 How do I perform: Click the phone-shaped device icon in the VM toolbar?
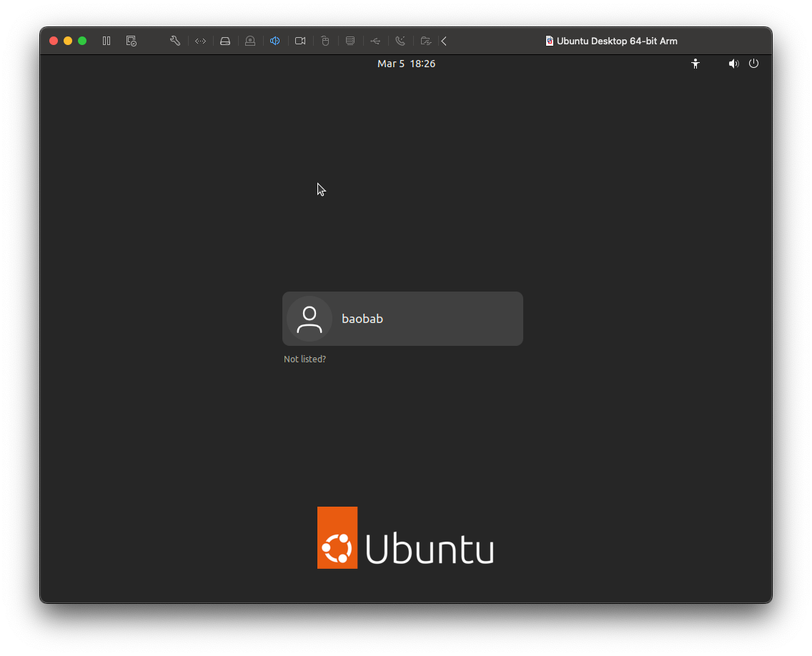click(x=400, y=41)
